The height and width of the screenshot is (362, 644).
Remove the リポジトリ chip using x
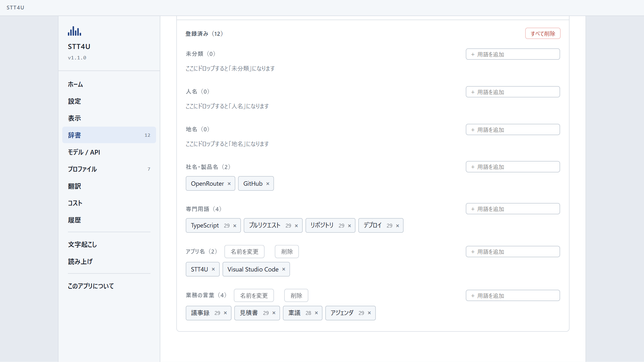tap(350, 226)
